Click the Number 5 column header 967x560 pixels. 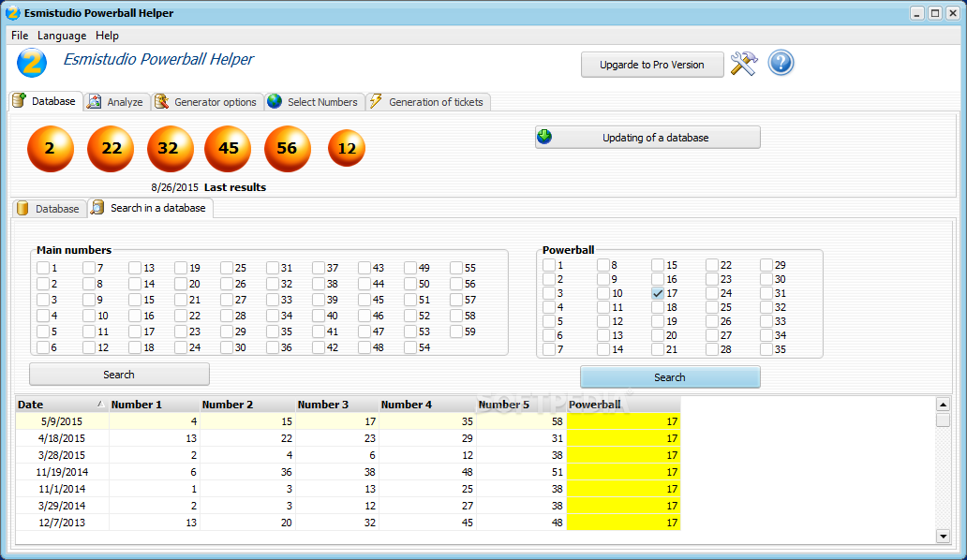522,405
